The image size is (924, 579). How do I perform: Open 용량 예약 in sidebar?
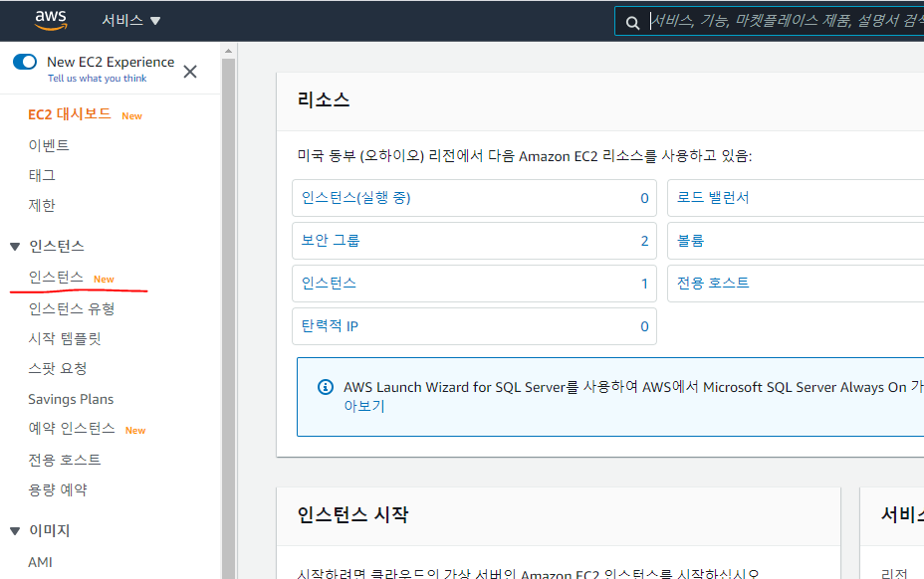tap(58, 489)
